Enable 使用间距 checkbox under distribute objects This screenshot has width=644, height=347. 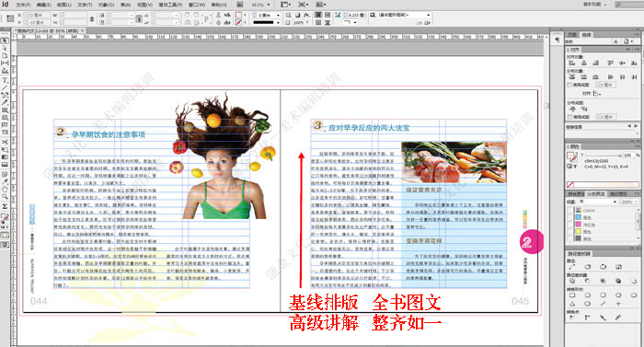point(569,85)
